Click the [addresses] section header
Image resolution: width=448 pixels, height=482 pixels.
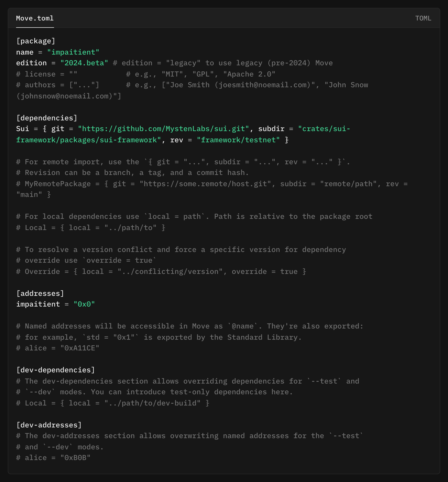point(40,293)
